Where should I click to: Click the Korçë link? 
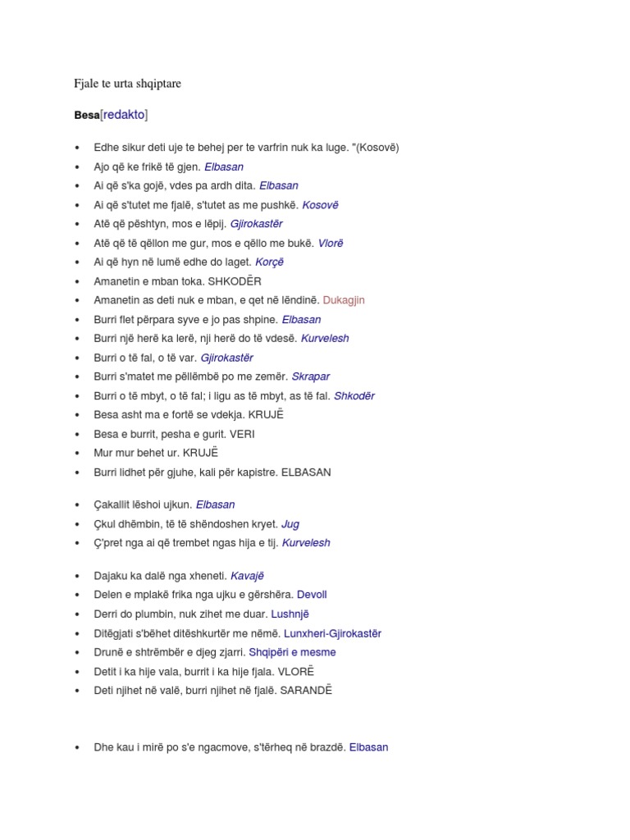(268, 262)
